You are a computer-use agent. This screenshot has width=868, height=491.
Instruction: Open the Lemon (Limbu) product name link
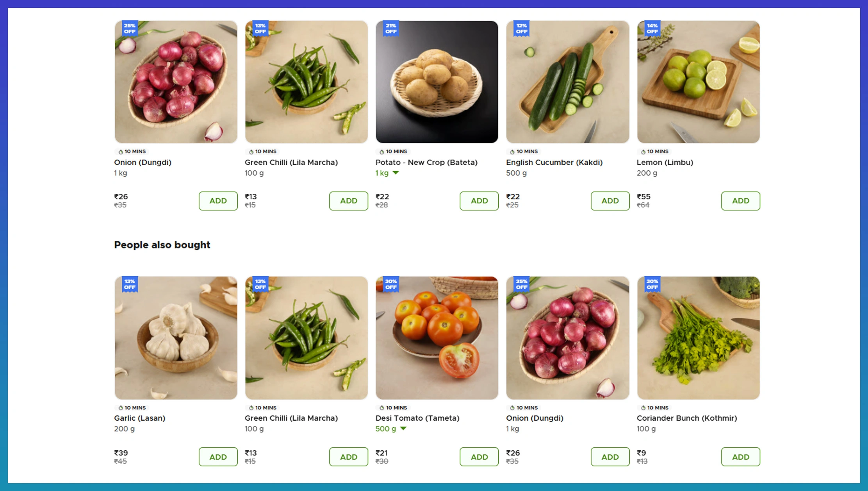[665, 162]
